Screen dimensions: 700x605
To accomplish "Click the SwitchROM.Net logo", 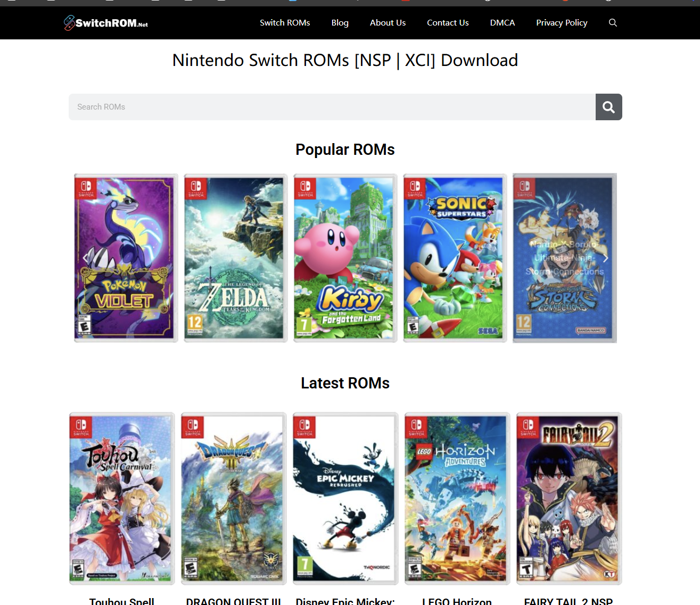I will [x=106, y=23].
